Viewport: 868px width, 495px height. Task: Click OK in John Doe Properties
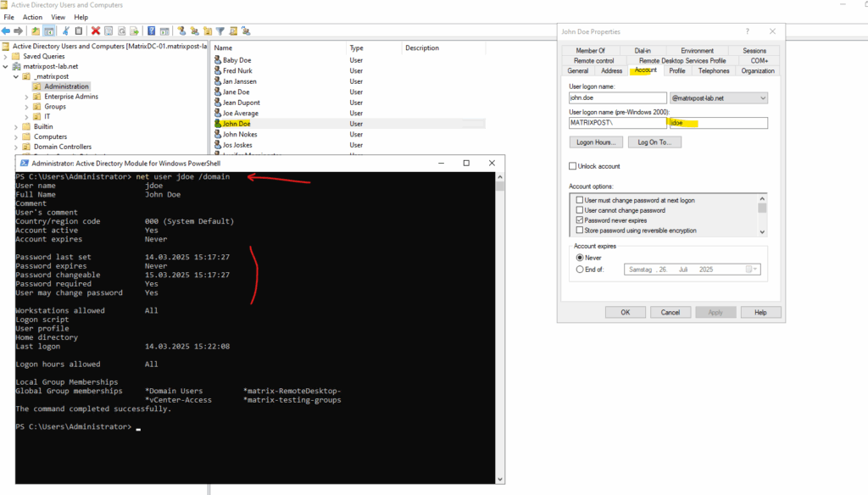pos(626,312)
